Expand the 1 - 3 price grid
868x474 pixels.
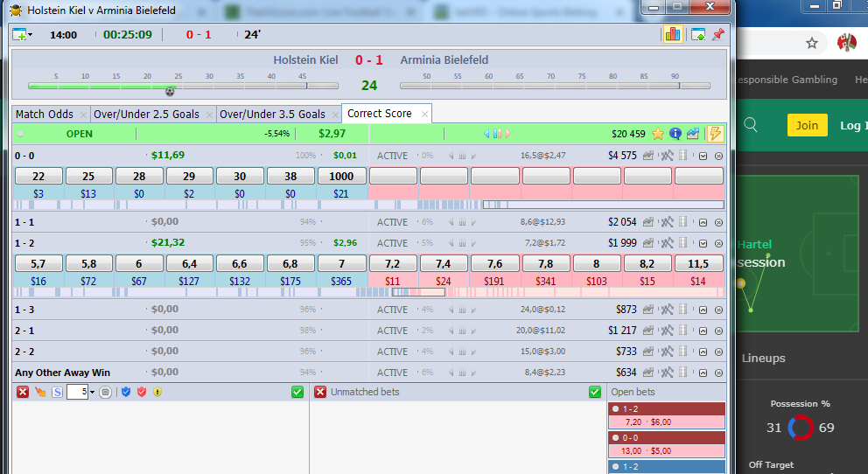(703, 310)
